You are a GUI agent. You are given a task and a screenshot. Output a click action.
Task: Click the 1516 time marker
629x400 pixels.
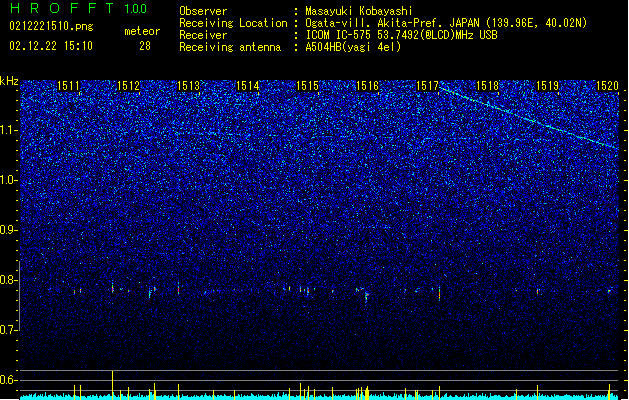[x=368, y=86]
